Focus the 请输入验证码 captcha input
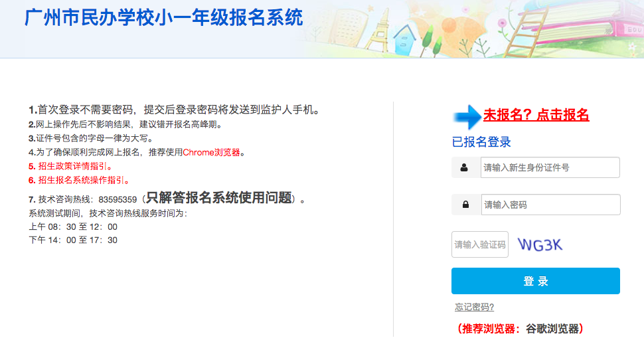Screen dimensions: 644x356 (480, 244)
